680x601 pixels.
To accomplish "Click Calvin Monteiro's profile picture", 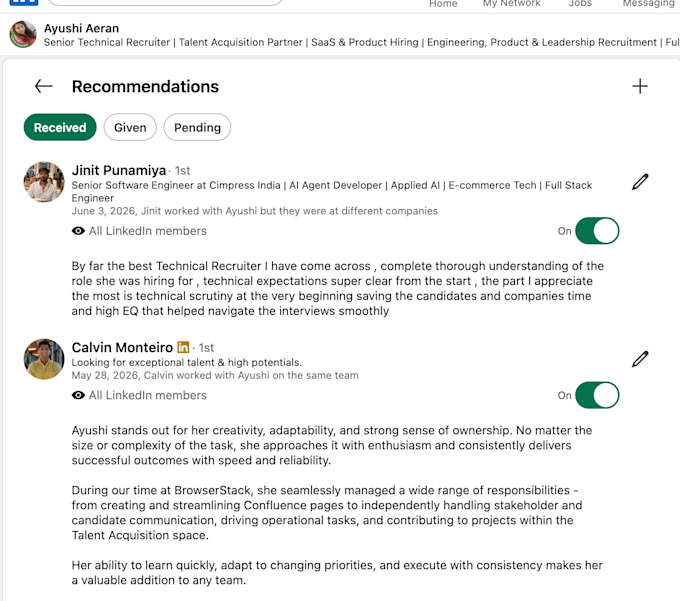I will point(44,359).
